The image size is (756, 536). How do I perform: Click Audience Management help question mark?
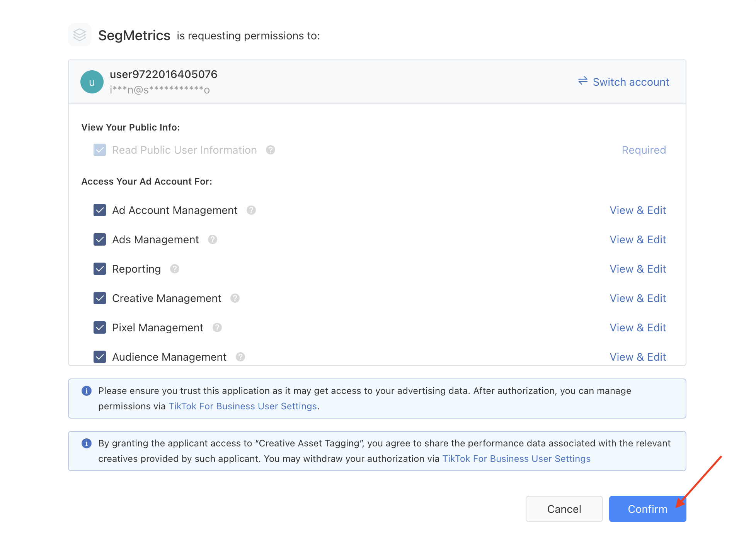tap(240, 357)
